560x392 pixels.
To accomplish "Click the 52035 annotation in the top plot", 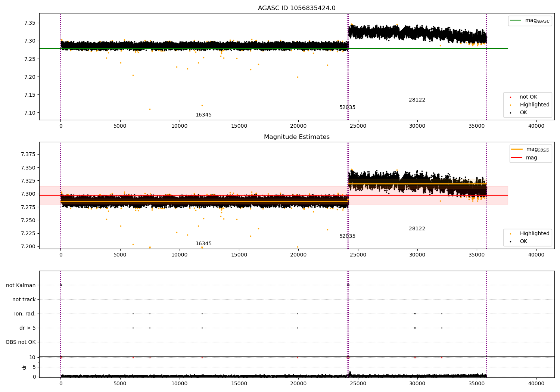I will pyautogui.click(x=347, y=108).
